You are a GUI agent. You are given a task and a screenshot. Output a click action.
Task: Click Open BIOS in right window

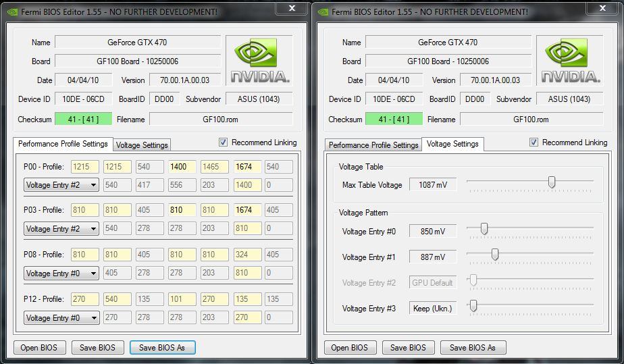pos(349,348)
